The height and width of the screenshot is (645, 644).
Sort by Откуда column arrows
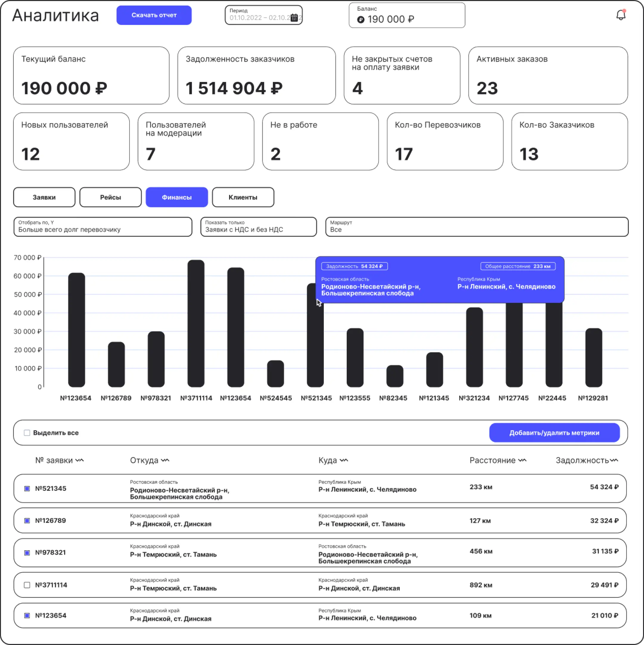pyautogui.click(x=165, y=460)
